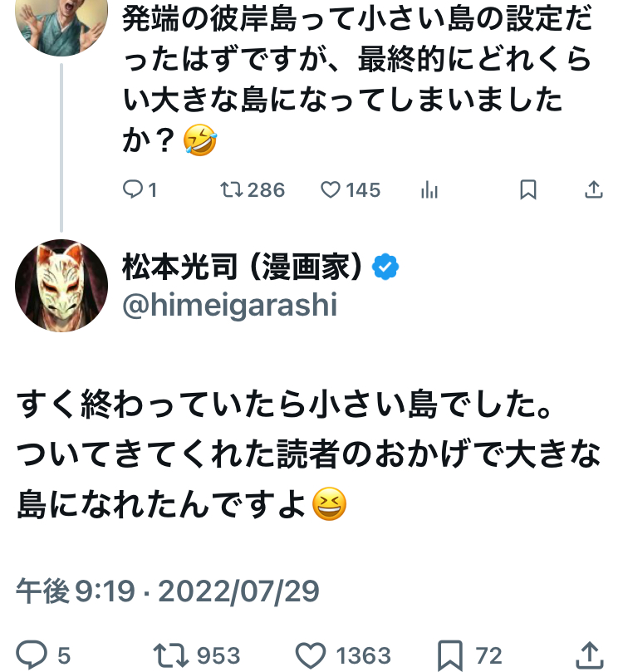Bookmark the first tweet

click(527, 190)
